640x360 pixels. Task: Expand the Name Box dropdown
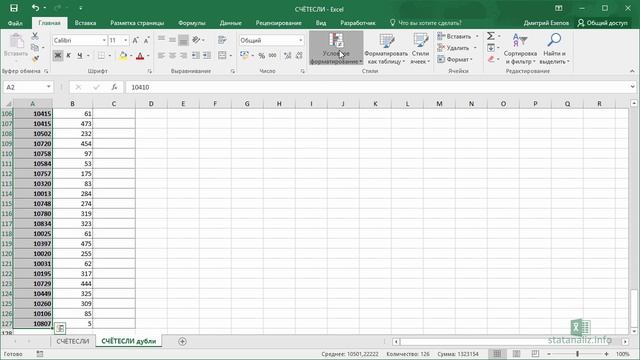point(49,87)
